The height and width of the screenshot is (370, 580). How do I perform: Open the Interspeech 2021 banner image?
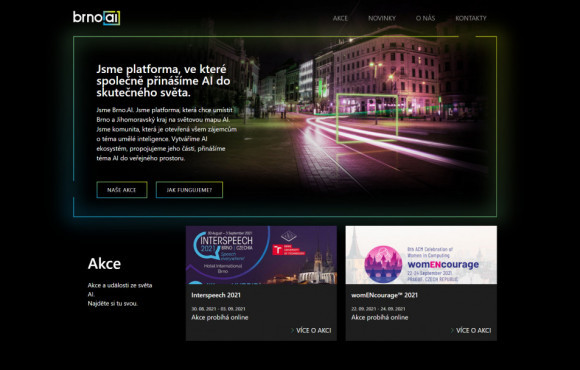coord(261,255)
